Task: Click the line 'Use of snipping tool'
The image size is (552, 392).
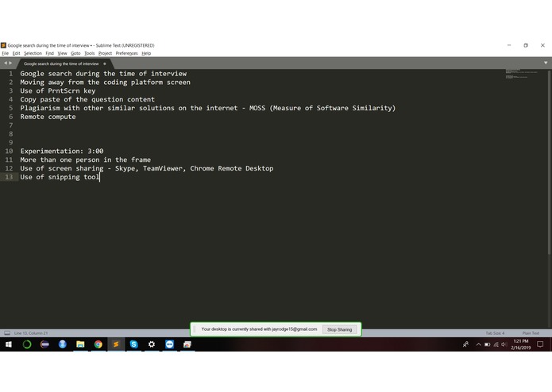Action: pos(60,177)
